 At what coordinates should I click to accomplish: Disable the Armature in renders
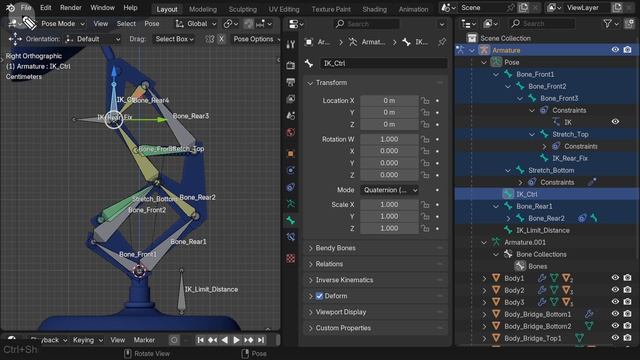pyautogui.click(x=627, y=50)
